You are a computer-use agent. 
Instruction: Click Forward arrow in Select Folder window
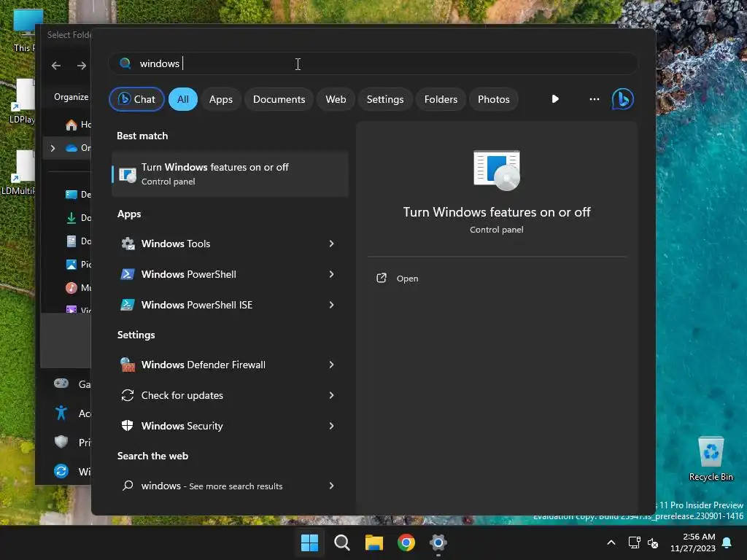[x=82, y=66]
